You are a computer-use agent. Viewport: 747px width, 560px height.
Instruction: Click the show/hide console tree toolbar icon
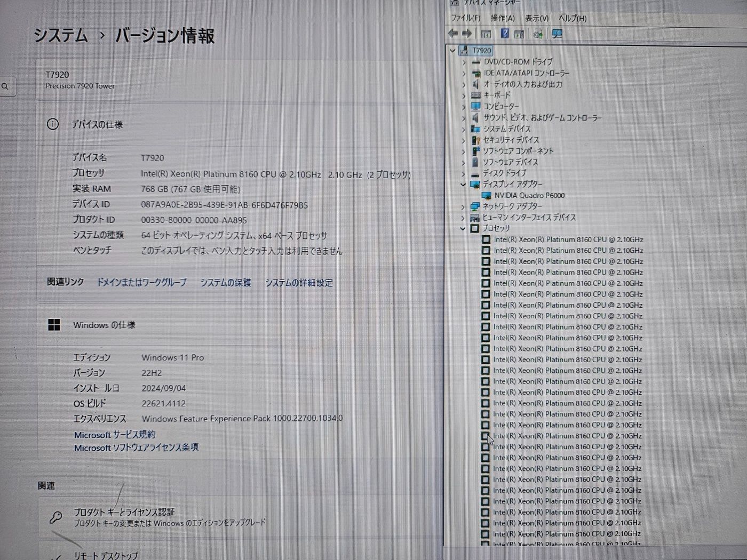coord(486,34)
